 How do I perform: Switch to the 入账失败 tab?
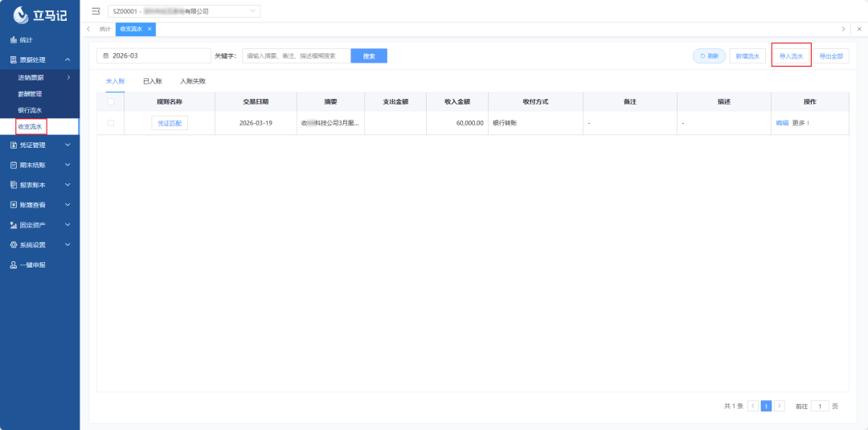pos(193,81)
